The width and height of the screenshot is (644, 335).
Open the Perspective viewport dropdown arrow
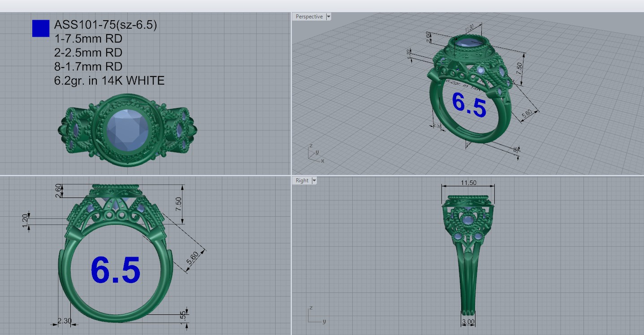pyautogui.click(x=328, y=17)
